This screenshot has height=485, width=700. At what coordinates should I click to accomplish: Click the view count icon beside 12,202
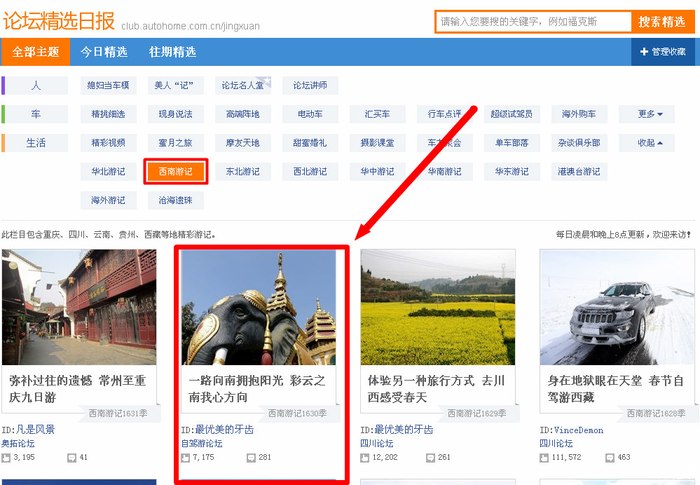[365, 457]
